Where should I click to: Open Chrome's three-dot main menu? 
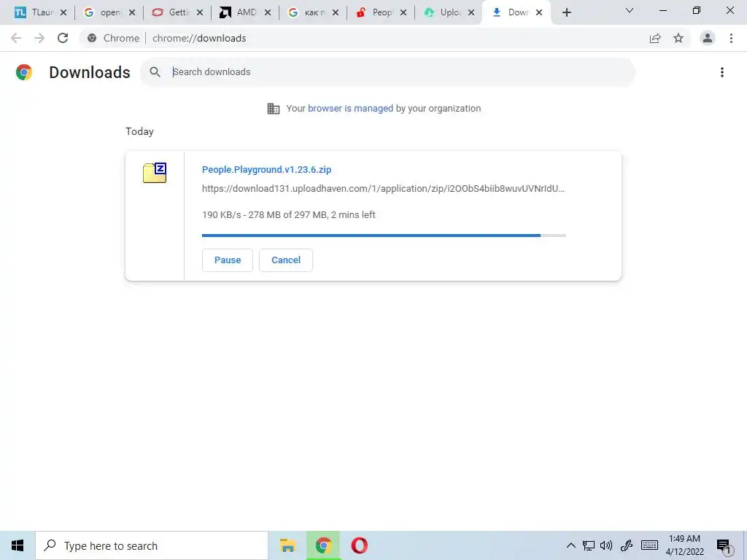731,38
